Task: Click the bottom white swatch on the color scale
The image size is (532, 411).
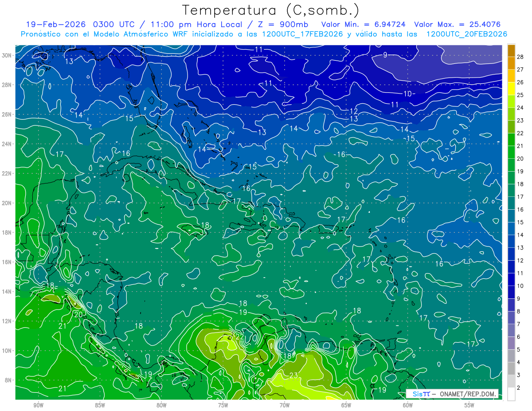Action: click(511, 394)
